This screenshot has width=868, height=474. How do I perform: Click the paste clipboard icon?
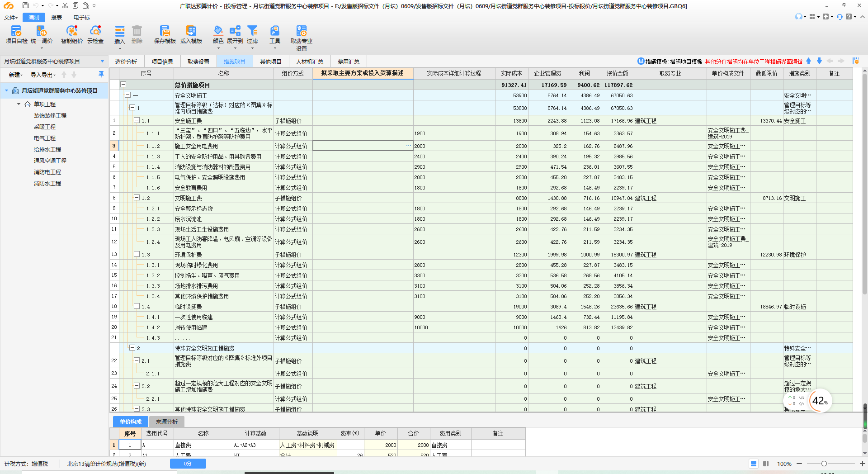pos(86,5)
